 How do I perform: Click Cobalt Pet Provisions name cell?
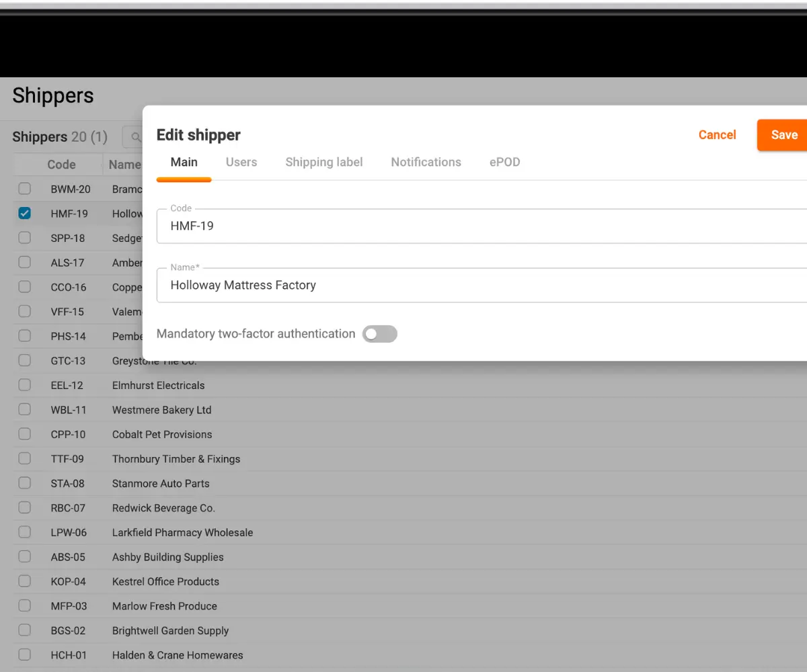tap(162, 435)
